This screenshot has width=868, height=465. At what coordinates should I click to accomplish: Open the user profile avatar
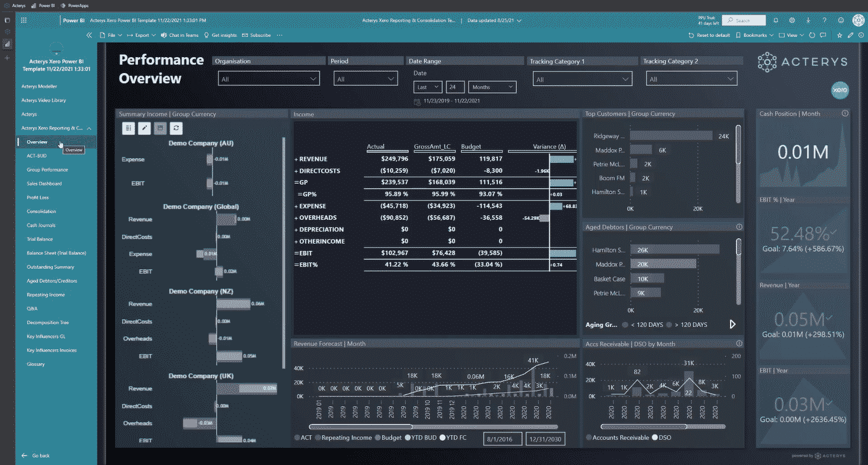click(857, 20)
